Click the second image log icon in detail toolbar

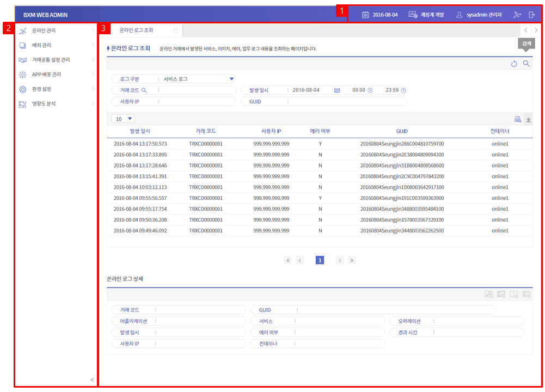(x=501, y=295)
